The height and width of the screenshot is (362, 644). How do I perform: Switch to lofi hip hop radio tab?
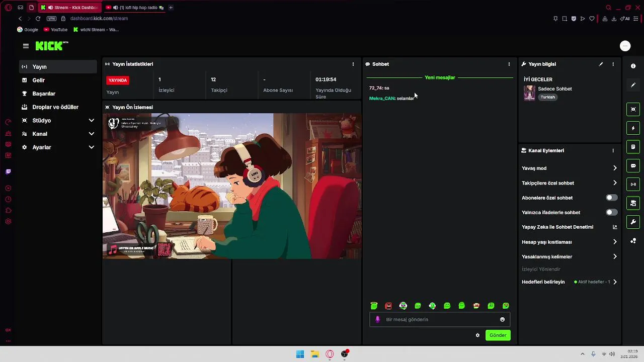[x=135, y=8]
